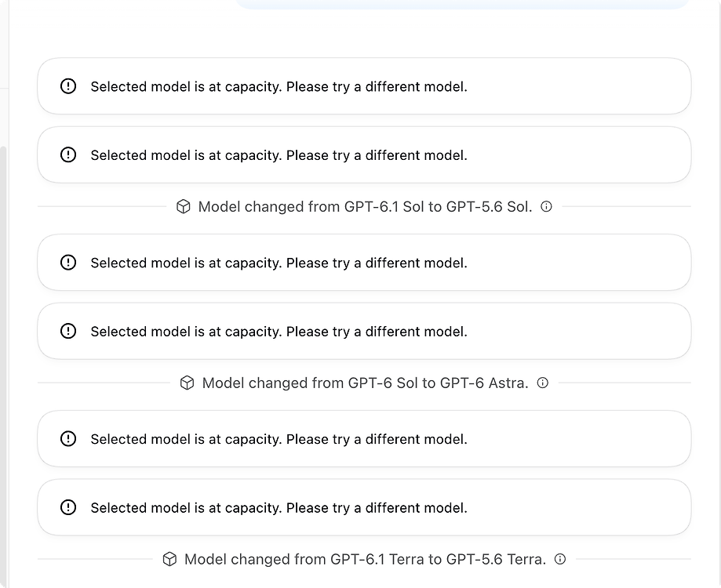Click info icon after GPT-5.6 Terra notice

click(560, 559)
